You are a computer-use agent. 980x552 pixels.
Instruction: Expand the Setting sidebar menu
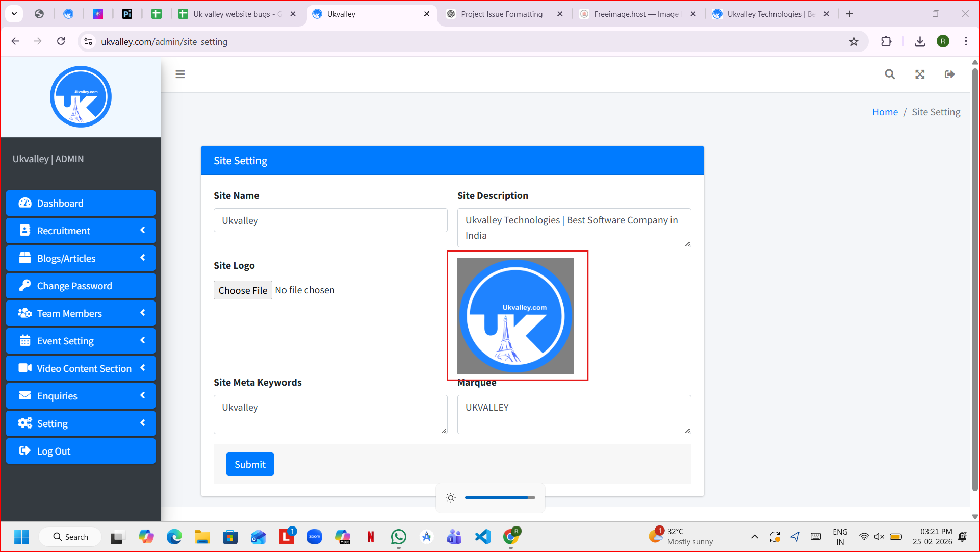81,423
